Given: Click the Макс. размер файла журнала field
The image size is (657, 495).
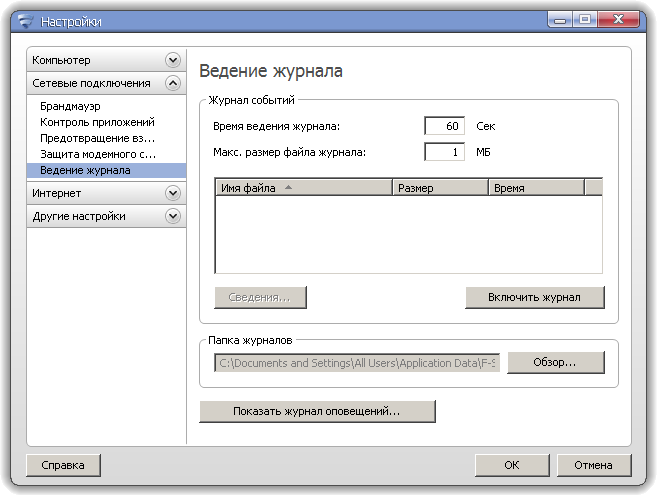Looking at the screenshot, I should [x=445, y=152].
